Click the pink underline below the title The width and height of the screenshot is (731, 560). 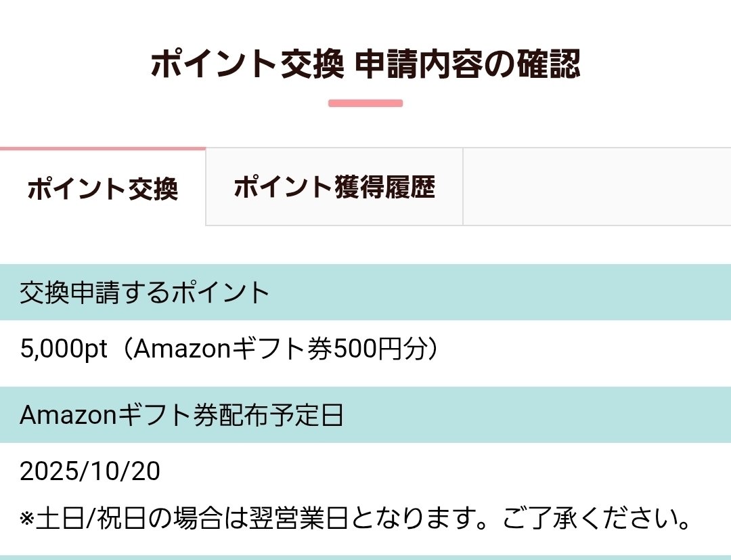tap(365, 102)
